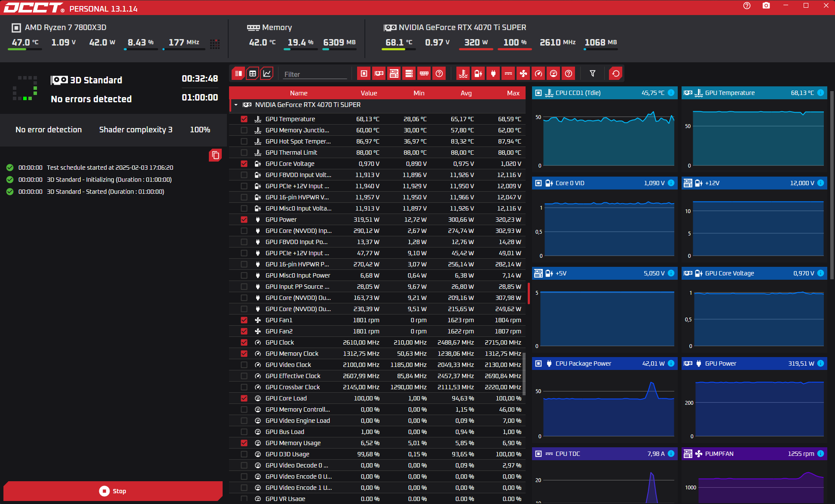Click the Filter text field

pos(315,74)
